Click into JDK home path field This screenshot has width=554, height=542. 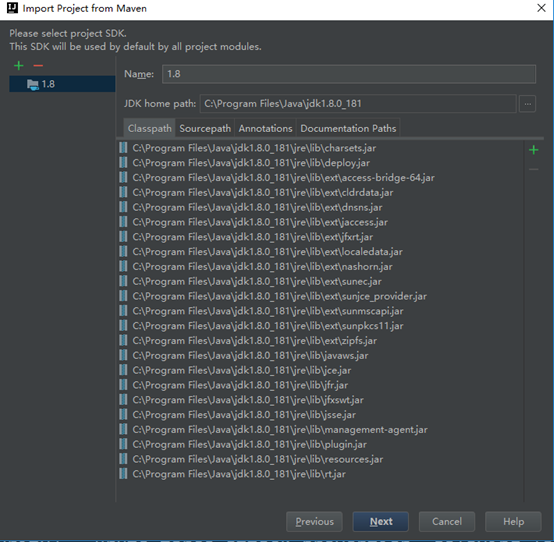358,104
